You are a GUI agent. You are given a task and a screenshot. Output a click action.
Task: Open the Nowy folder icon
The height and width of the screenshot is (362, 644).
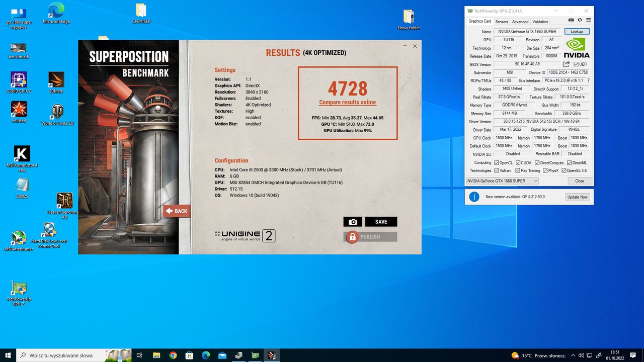pos(409,20)
